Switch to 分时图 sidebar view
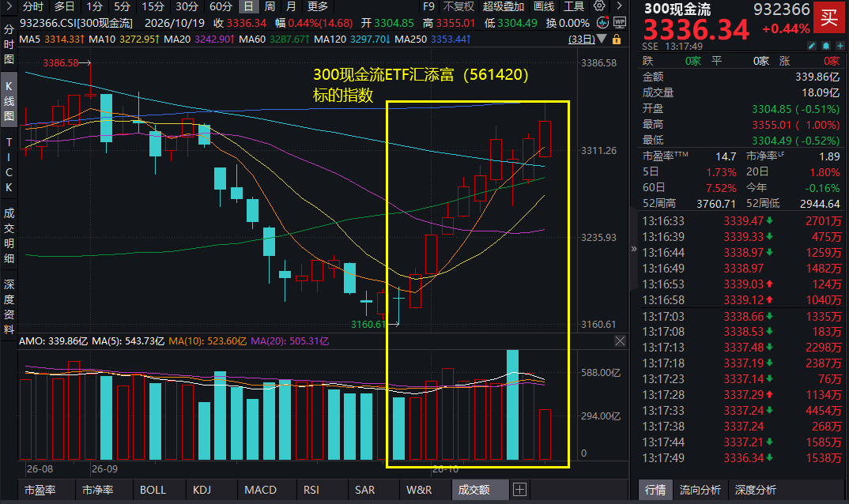The height and width of the screenshot is (504, 849). tap(9, 44)
